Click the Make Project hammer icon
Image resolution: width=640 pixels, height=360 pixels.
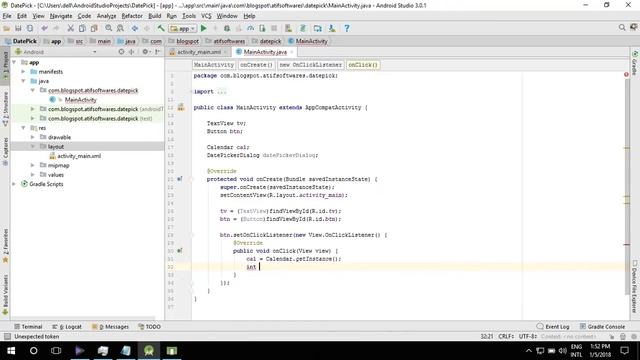coord(161,28)
